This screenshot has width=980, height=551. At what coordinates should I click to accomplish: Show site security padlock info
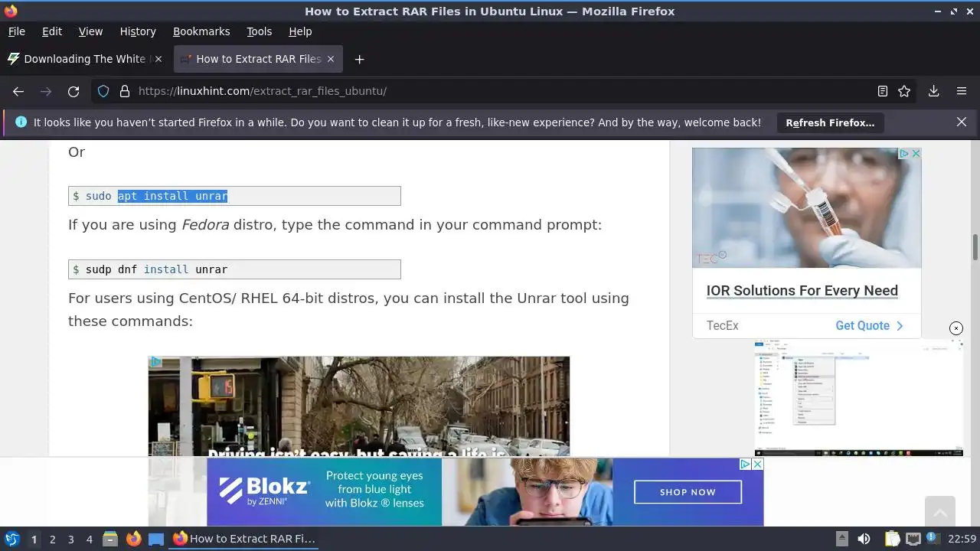click(x=125, y=91)
